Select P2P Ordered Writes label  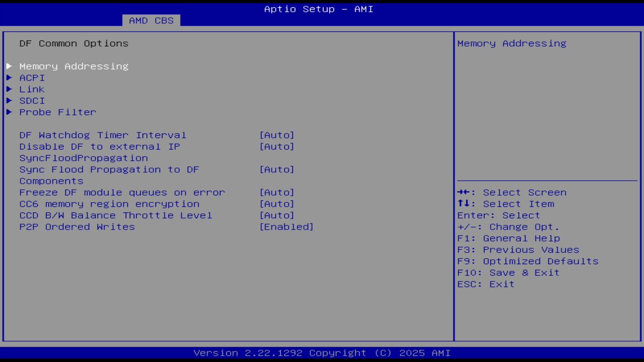point(77,227)
